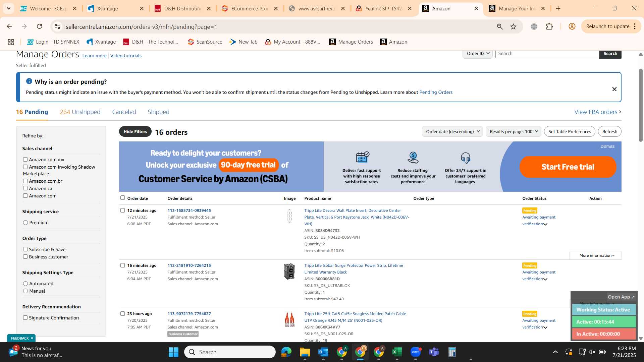Screen dimensions: 644x362
Task: Open the Order ID search type dropdown
Action: click(478, 54)
